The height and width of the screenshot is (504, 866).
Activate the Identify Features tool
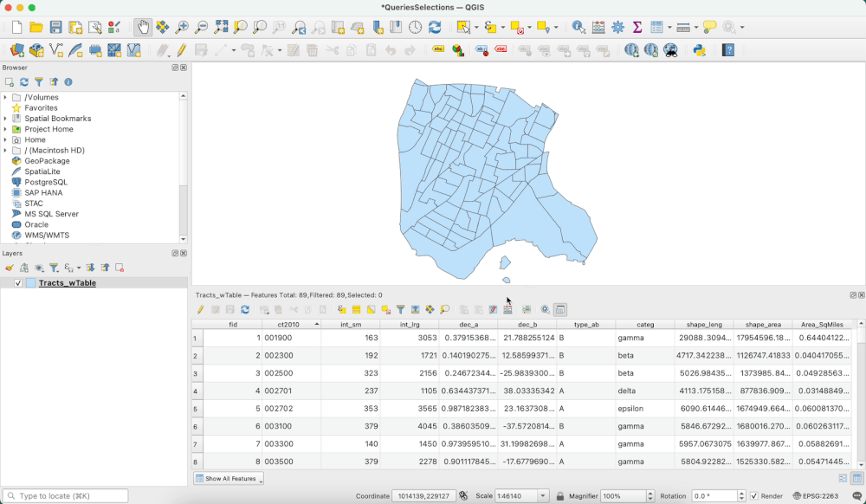578,27
